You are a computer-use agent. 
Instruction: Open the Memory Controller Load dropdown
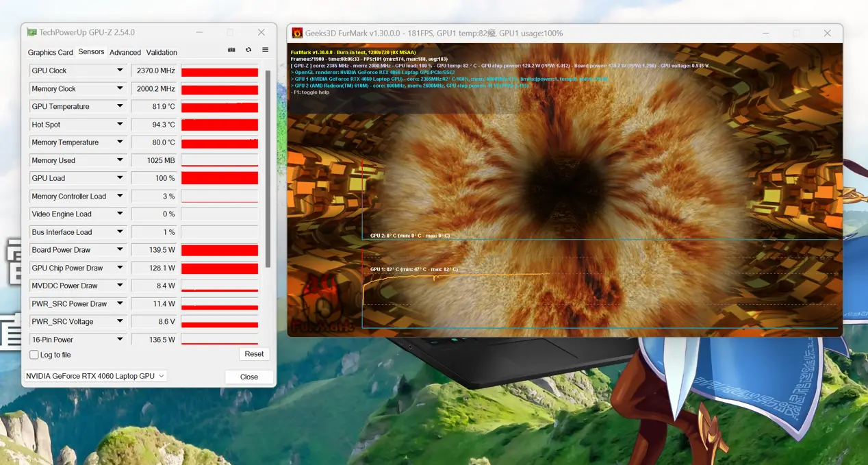120,196
